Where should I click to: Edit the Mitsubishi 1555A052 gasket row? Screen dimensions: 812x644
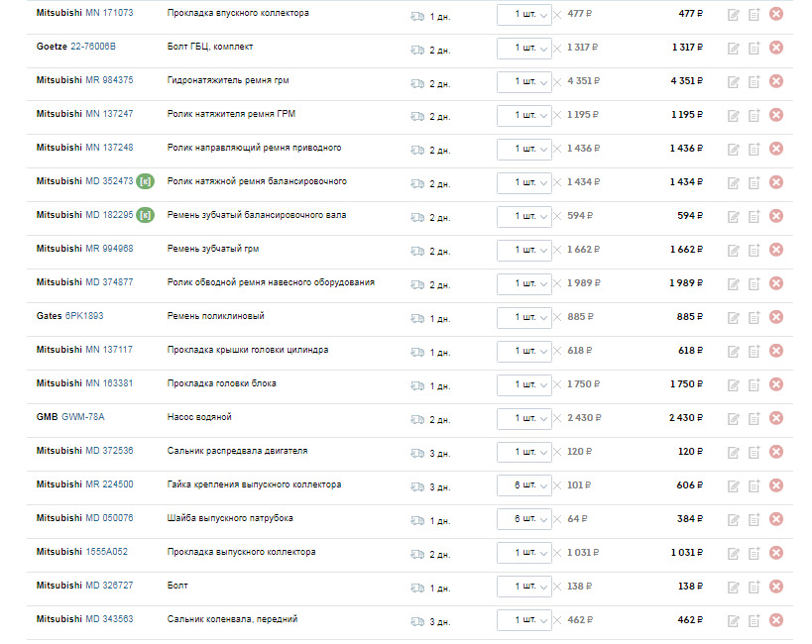pos(734,553)
